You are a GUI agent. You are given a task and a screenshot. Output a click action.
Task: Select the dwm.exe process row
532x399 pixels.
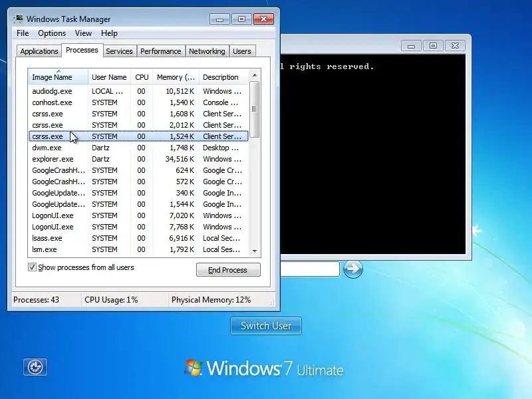tap(139, 148)
